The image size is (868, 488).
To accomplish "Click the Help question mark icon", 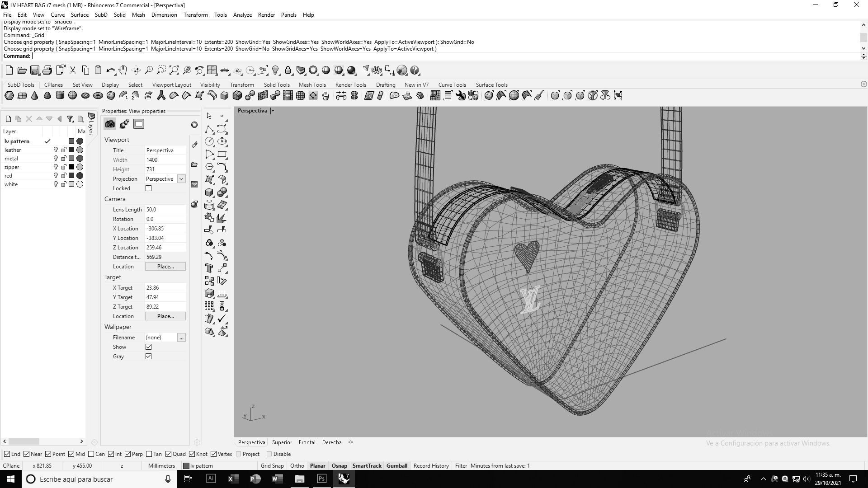I will point(415,70).
